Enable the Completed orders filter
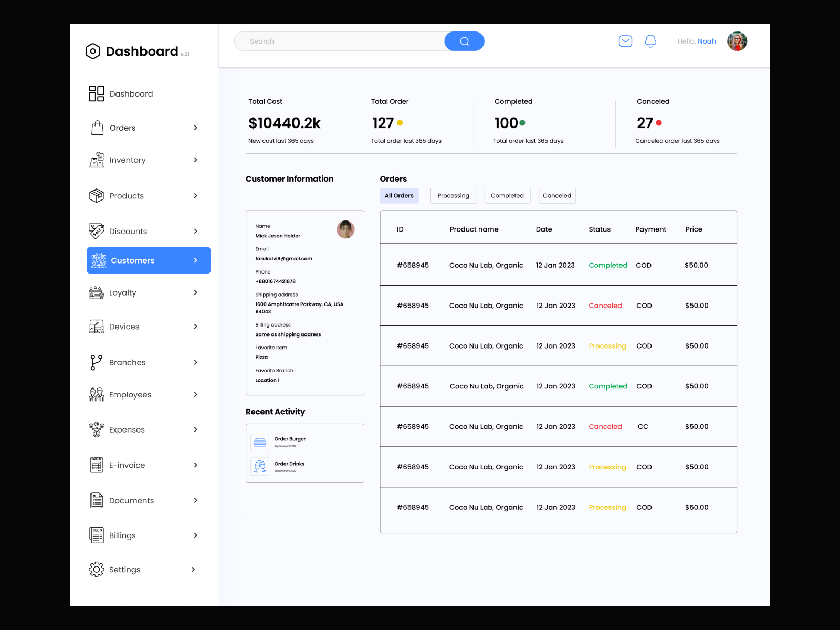 point(507,195)
